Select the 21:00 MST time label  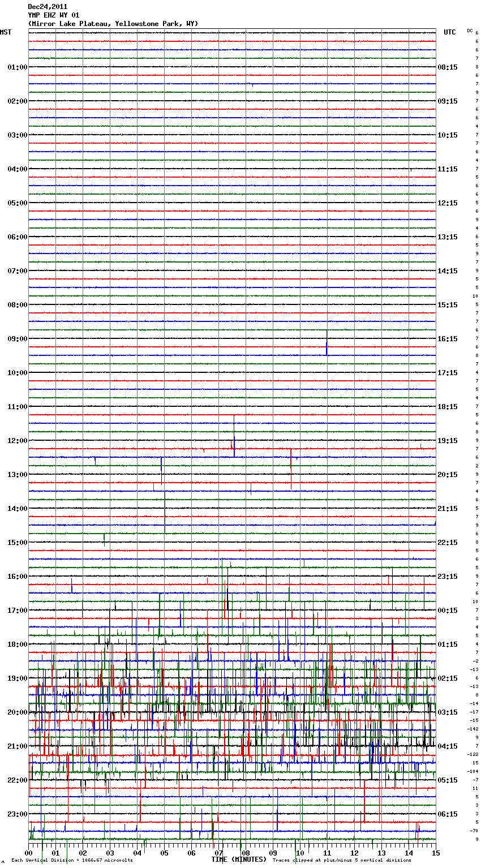pos(17,746)
